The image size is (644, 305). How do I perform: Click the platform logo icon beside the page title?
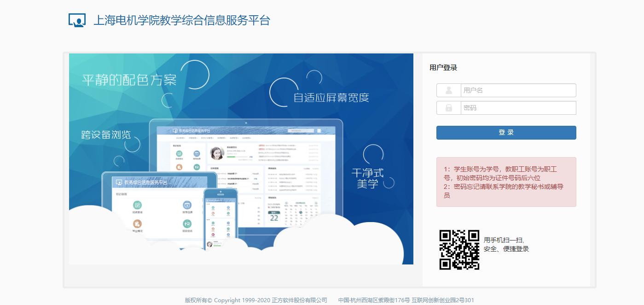pyautogui.click(x=76, y=19)
